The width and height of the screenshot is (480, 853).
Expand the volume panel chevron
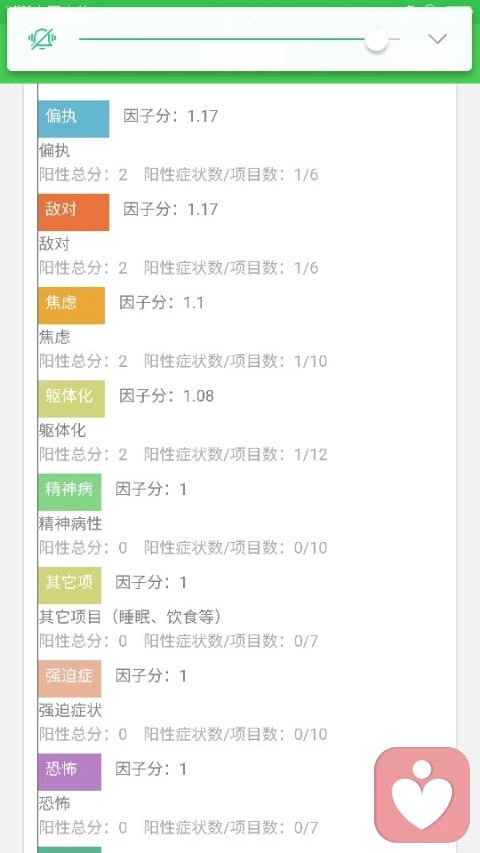[x=438, y=39]
